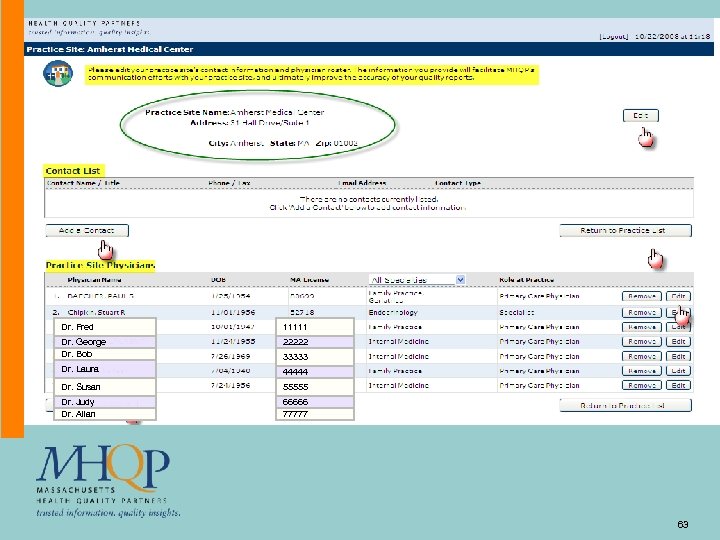Edit Dr. Laura's physician record
The height and width of the screenshot is (540, 720).
pyautogui.click(x=678, y=371)
